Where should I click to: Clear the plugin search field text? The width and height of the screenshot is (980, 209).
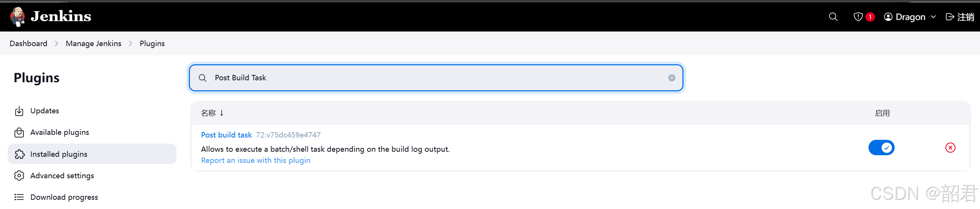coord(672,78)
